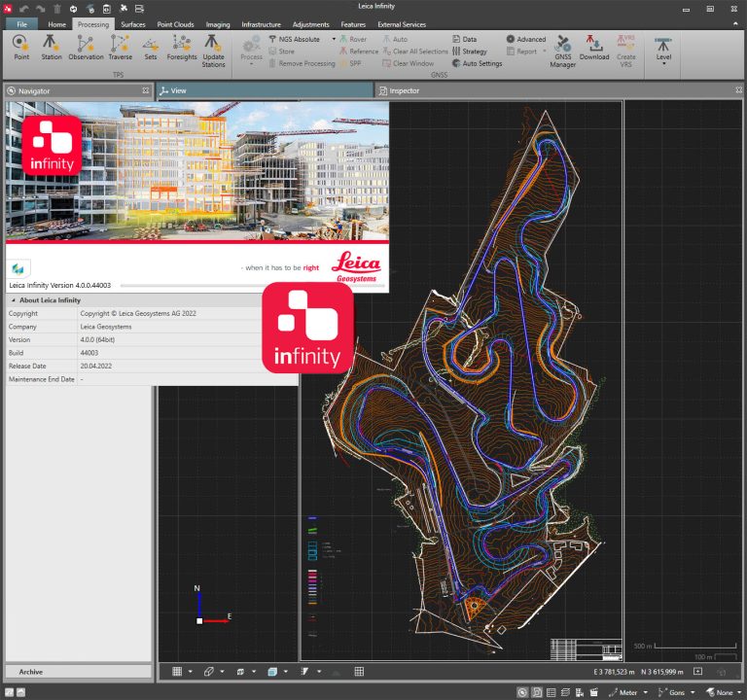
Task: Click the refresh icon in quick access bar
Action: click(x=73, y=9)
